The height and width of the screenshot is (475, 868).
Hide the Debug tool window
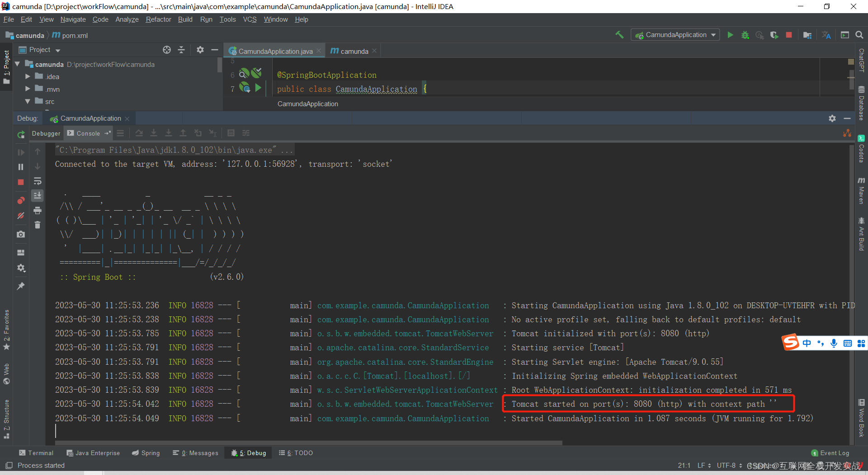click(x=847, y=118)
